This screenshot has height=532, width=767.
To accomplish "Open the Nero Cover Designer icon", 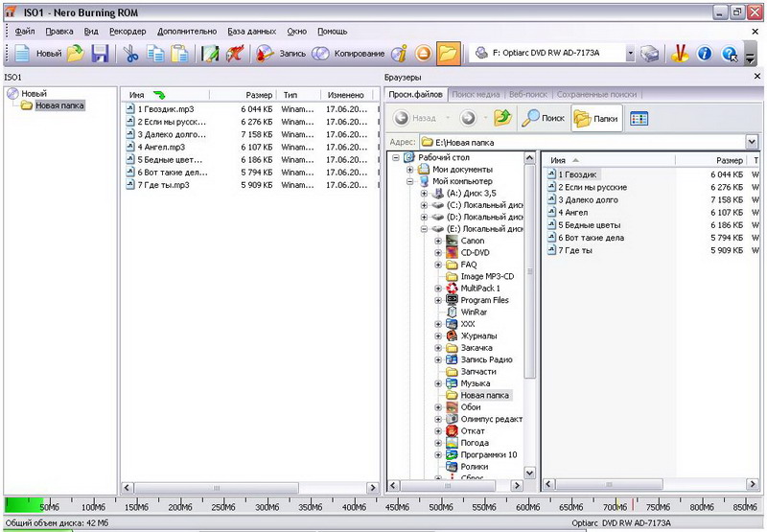I will pos(210,54).
